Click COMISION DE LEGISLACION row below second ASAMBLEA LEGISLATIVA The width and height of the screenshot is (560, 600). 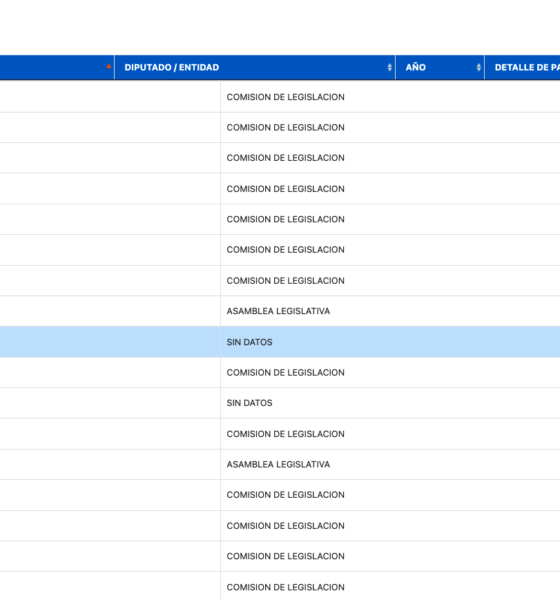pyautogui.click(x=280, y=495)
